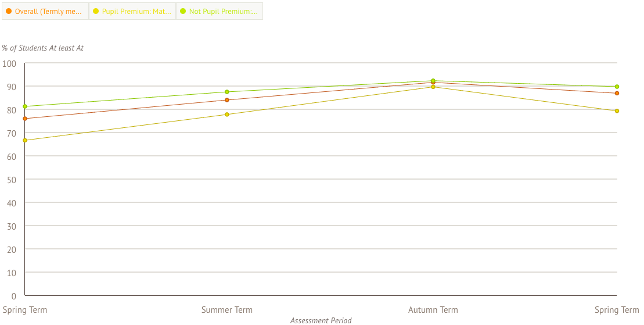Click the Summer Term x-axis label
The image size is (644, 325).
(x=227, y=310)
